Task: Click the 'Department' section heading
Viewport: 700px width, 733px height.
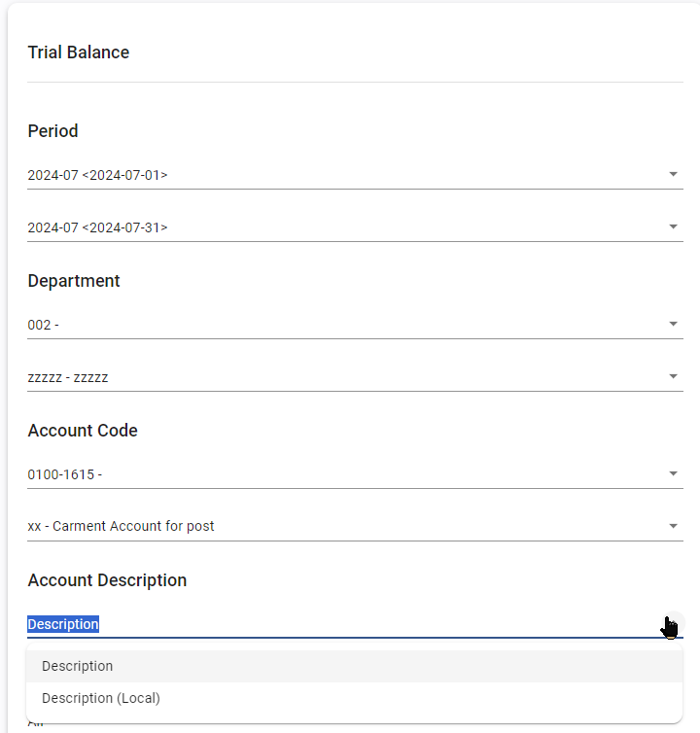Action: point(74,281)
